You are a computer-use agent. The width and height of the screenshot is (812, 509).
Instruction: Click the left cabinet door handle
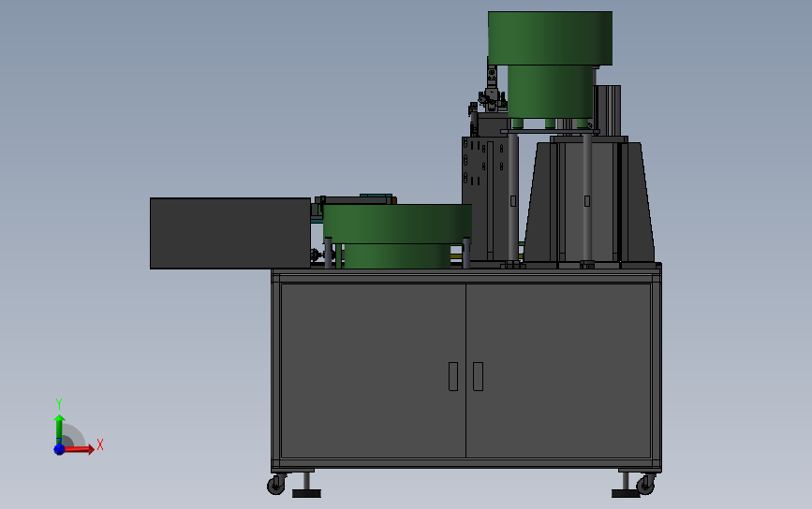click(x=453, y=376)
